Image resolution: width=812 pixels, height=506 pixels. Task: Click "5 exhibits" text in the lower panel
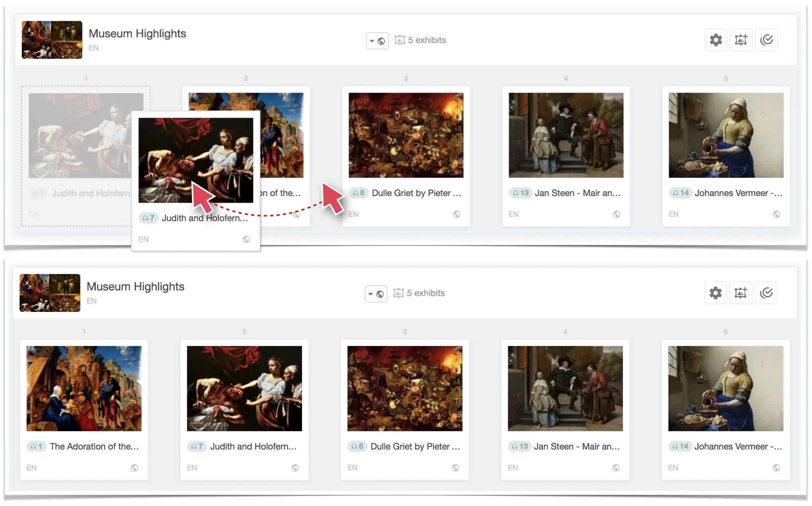tap(426, 293)
